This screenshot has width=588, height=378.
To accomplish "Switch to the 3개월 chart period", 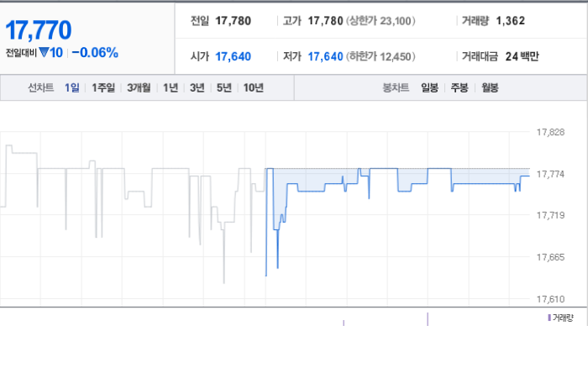I will click(139, 87).
